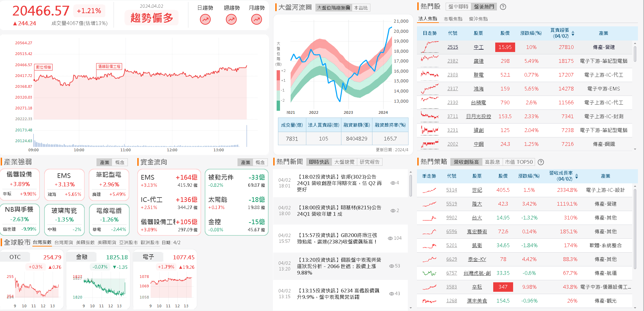Click view-count eye icon for GB200 news
The image size is (644, 311).
[x=390, y=238]
